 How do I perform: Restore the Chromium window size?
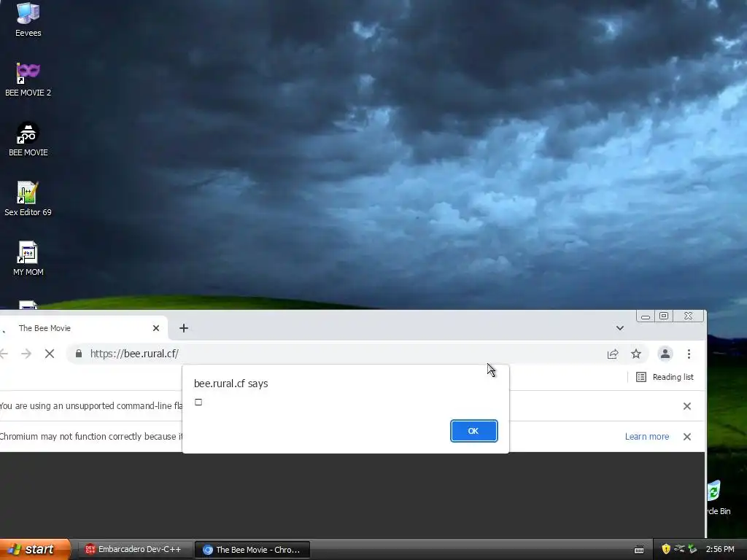[664, 316]
